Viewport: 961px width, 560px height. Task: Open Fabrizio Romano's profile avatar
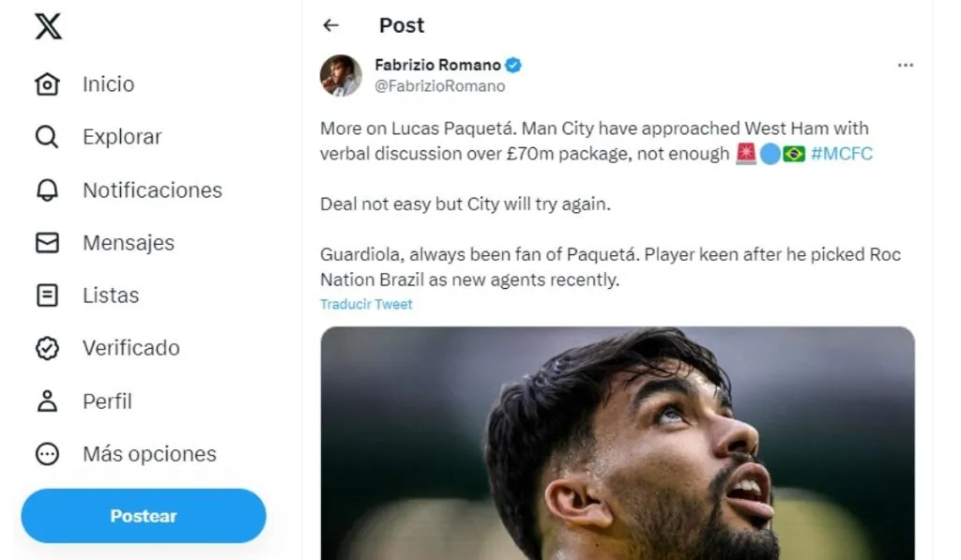point(341,75)
